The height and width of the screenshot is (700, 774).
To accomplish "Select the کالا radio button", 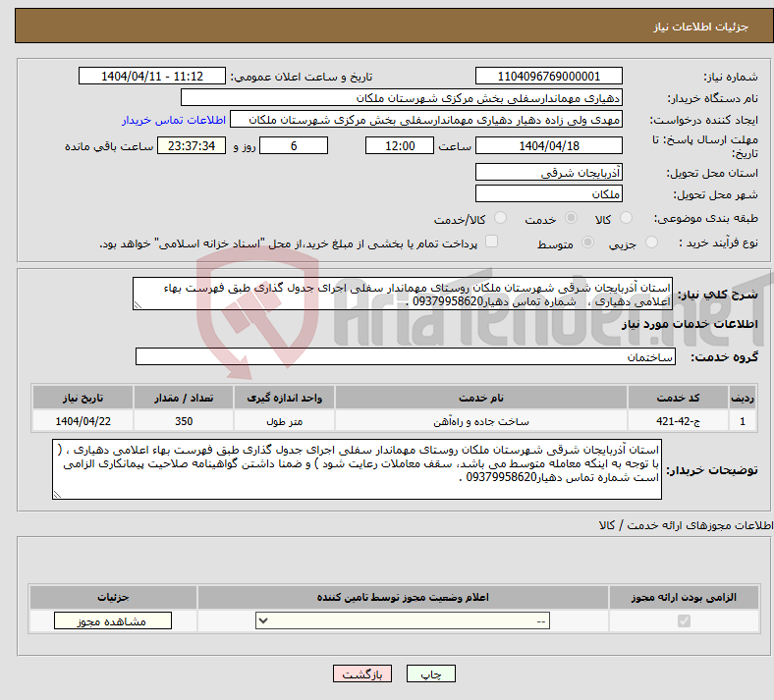I will point(626,218).
